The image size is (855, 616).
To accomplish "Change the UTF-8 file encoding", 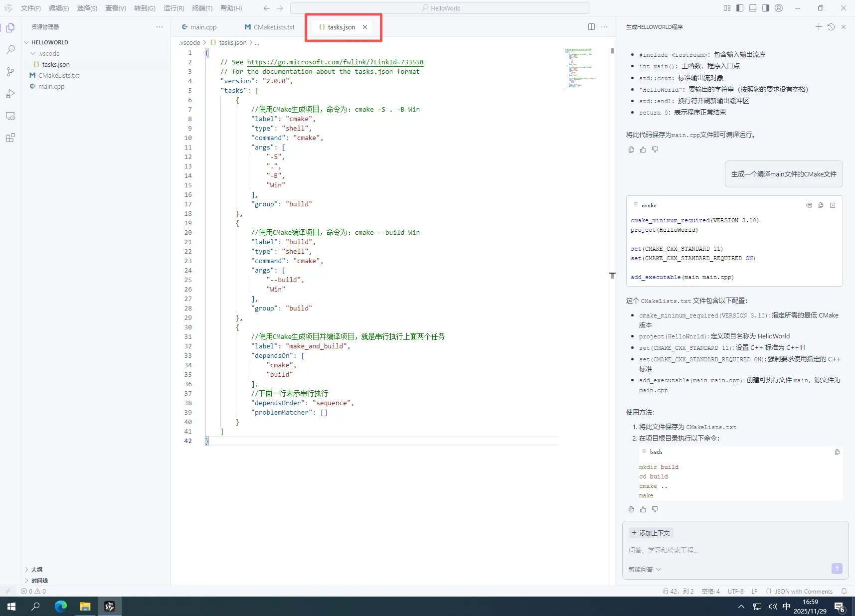I will point(735,592).
